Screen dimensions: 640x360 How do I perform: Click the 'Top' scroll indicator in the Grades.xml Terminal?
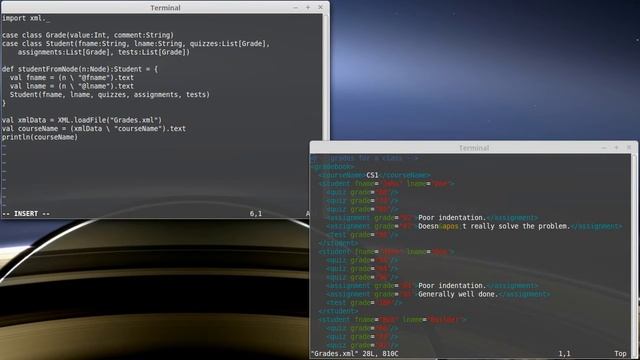620,353
